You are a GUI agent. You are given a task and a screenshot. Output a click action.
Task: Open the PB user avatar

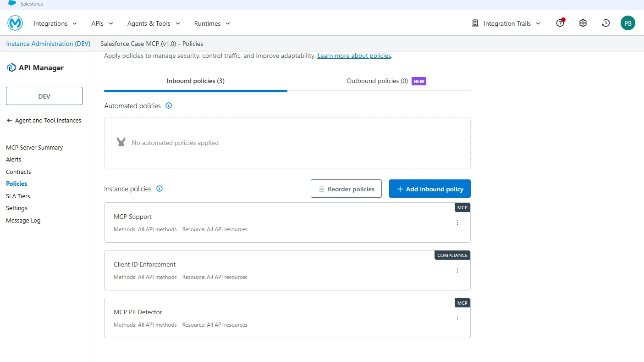point(628,23)
